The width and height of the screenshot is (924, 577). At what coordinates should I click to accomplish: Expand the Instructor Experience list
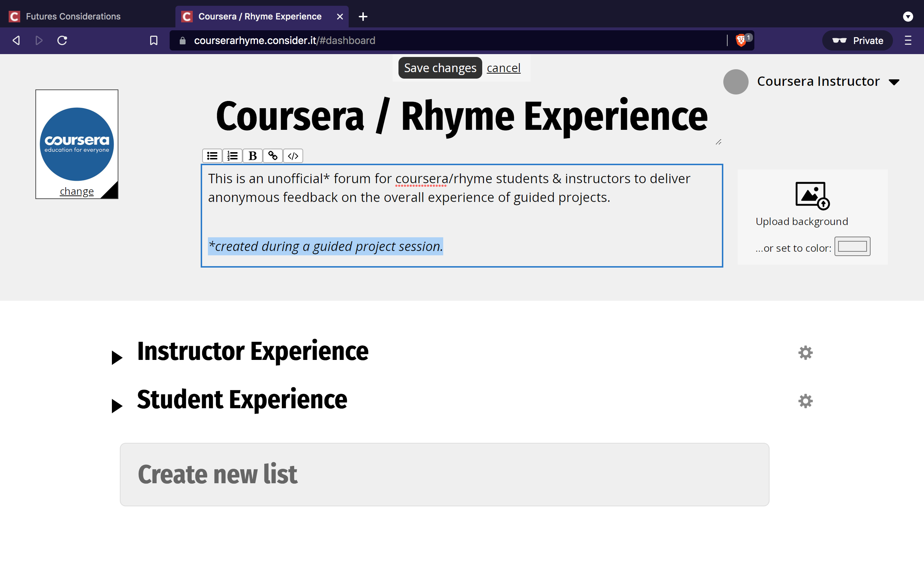click(117, 358)
